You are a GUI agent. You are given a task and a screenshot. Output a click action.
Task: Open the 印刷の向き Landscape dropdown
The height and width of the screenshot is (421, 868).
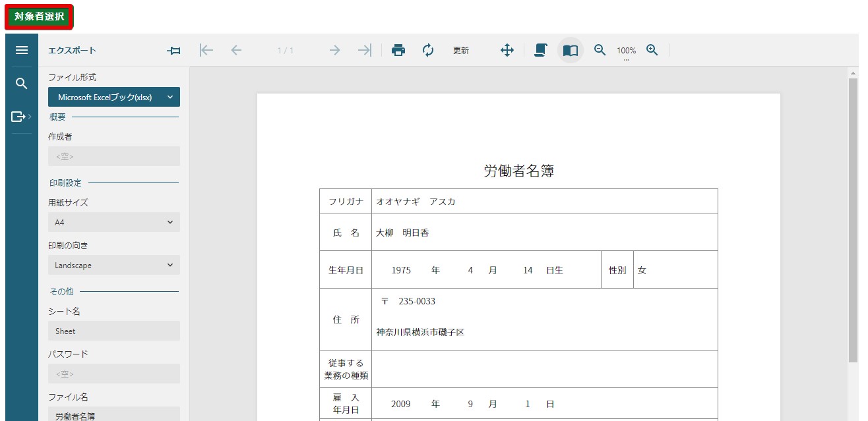tap(114, 265)
